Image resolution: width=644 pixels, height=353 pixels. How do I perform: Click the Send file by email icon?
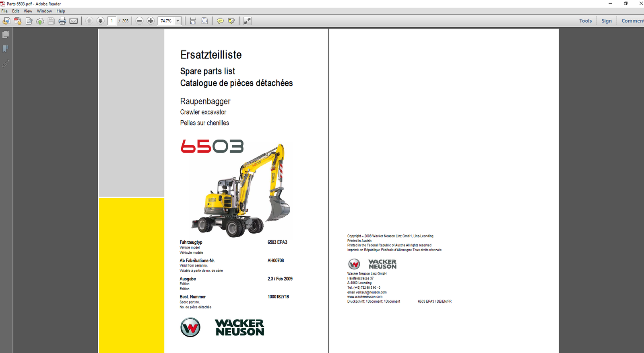pyautogui.click(x=74, y=21)
